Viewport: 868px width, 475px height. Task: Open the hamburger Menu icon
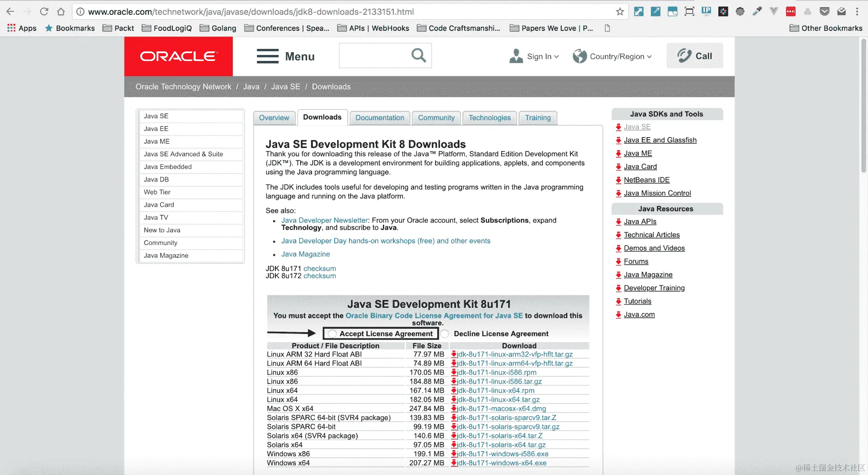[268, 56]
